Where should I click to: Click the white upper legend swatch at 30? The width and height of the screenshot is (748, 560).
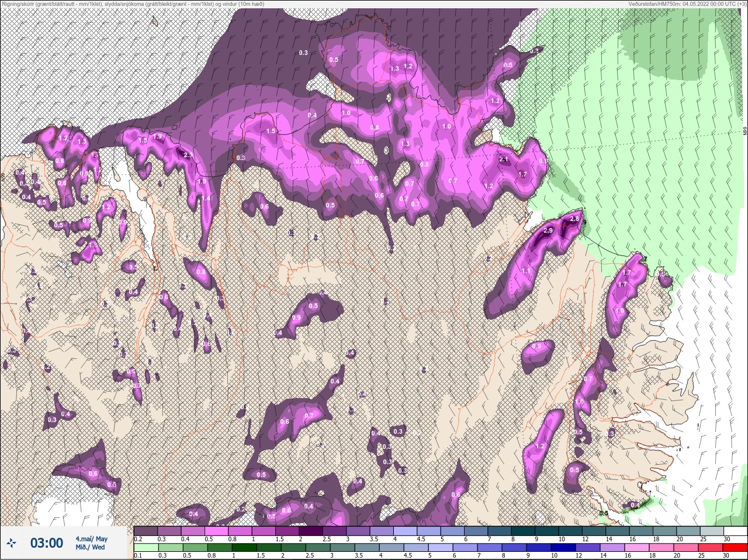tap(736, 531)
